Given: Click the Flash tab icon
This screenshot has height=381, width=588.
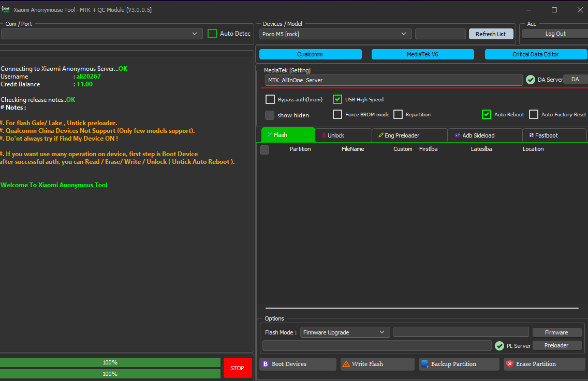Looking at the screenshot, I should point(270,135).
